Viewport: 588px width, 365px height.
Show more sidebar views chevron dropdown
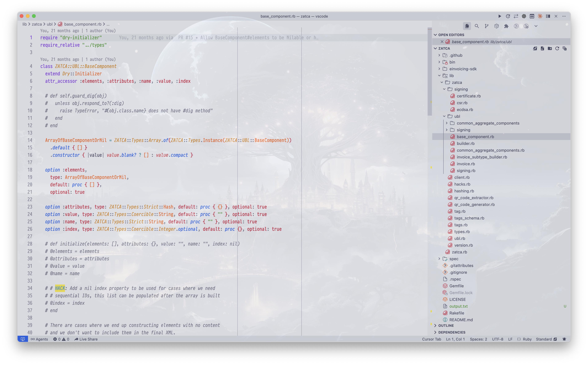point(536,26)
